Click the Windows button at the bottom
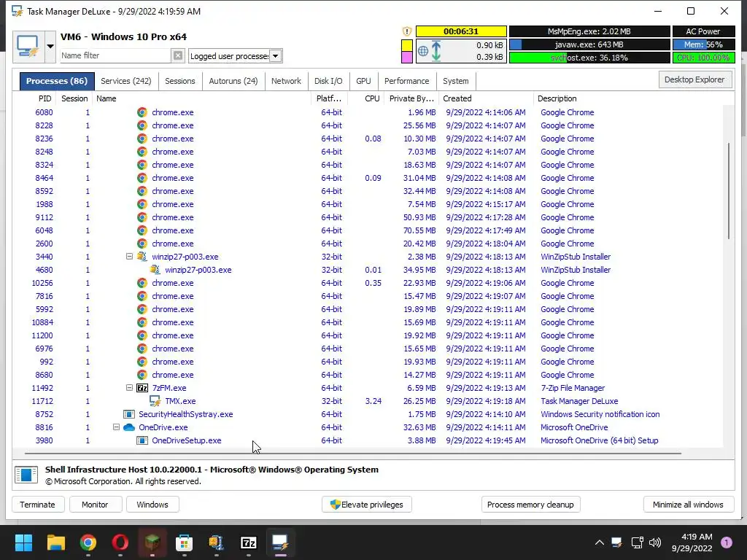The width and height of the screenshot is (747, 560). (152, 505)
